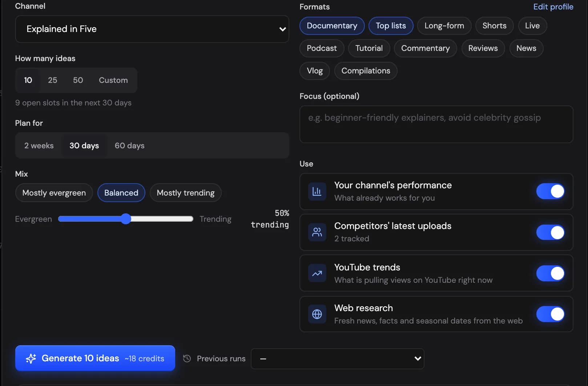The image size is (588, 386).
Task: Add the Live format chip
Action: point(532,26)
